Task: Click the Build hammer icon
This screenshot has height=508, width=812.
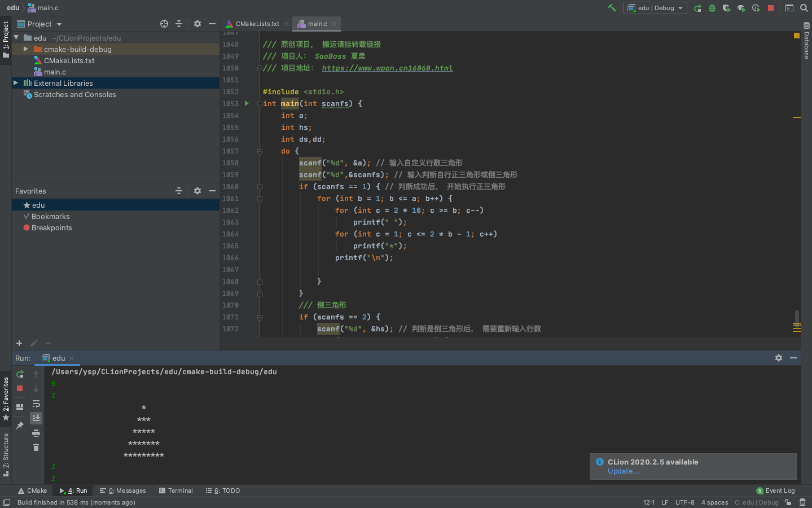Action: point(612,8)
